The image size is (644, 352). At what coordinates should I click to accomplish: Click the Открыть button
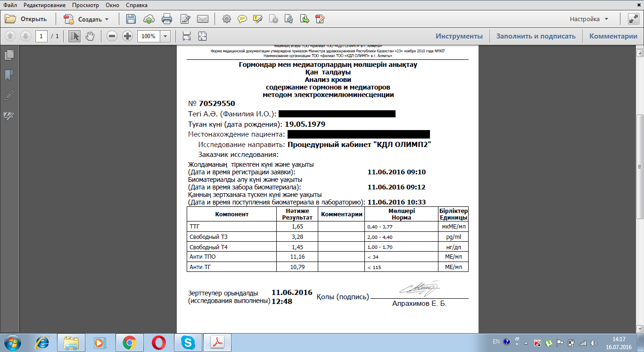(26, 19)
